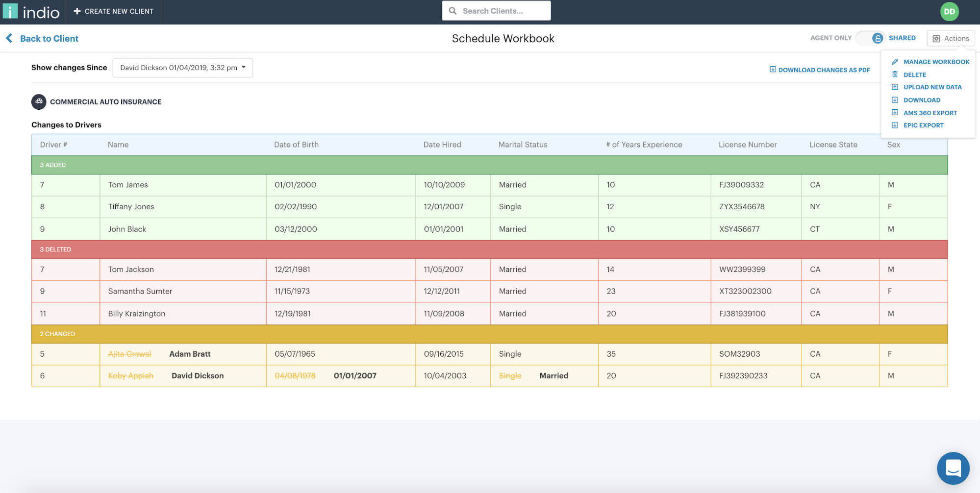This screenshot has width=980, height=493.
Task: Click the search magnifier icon
Action: click(452, 11)
